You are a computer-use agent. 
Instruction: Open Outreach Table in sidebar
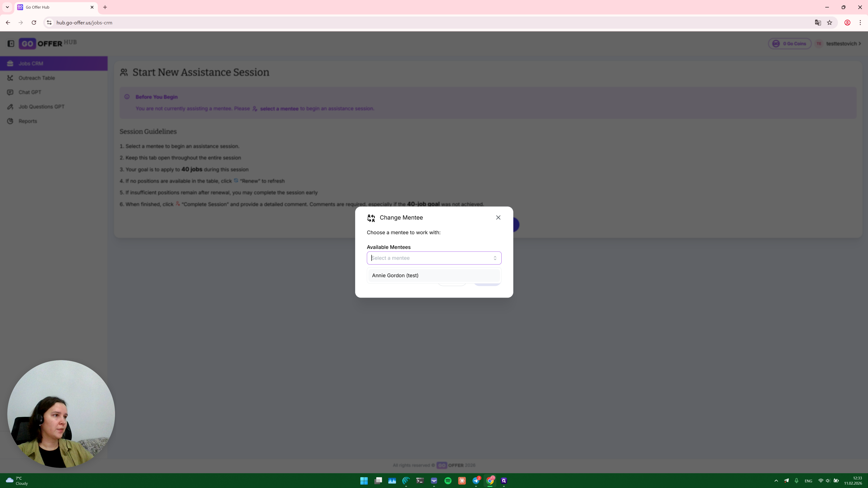pyautogui.click(x=36, y=78)
